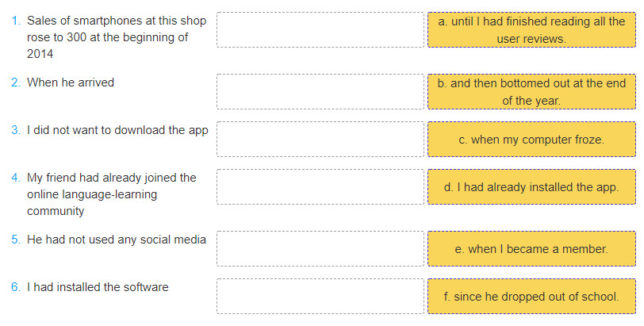Select answer card 'b. and then bottomed out'

pyautogui.click(x=531, y=91)
